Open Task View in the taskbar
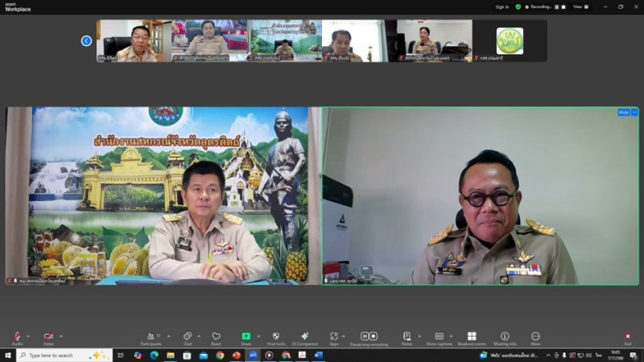 coord(121,356)
